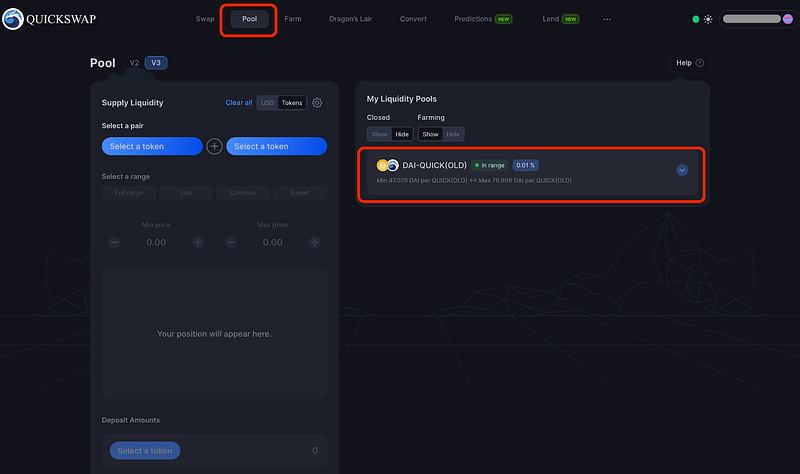Hide closed positions
The image size is (800, 474).
pyautogui.click(x=402, y=134)
